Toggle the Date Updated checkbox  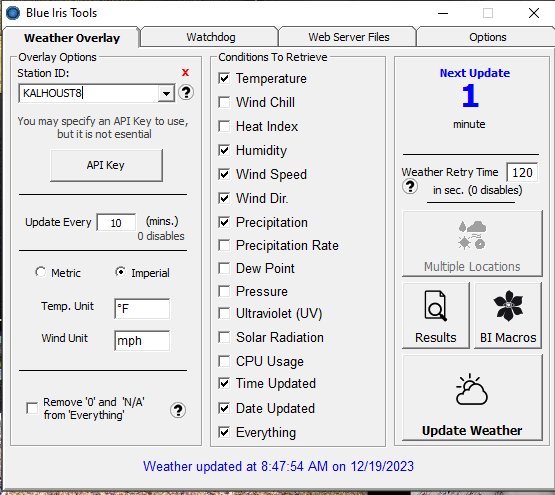[x=224, y=408]
